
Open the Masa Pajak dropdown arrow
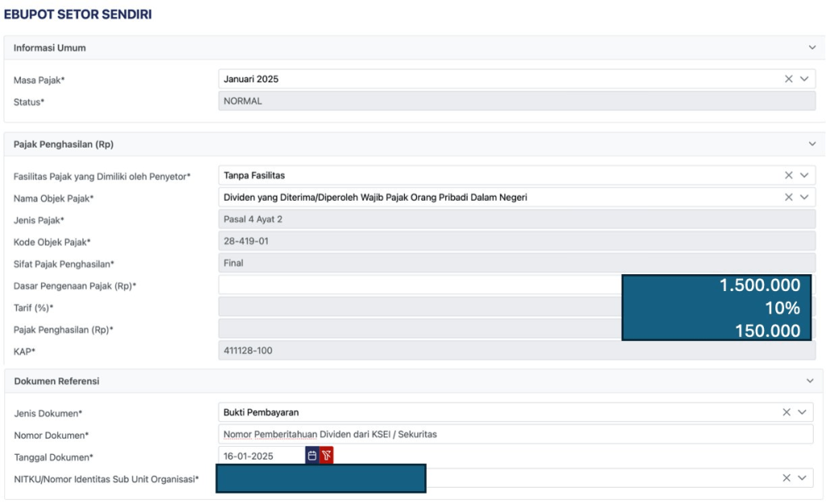point(804,79)
